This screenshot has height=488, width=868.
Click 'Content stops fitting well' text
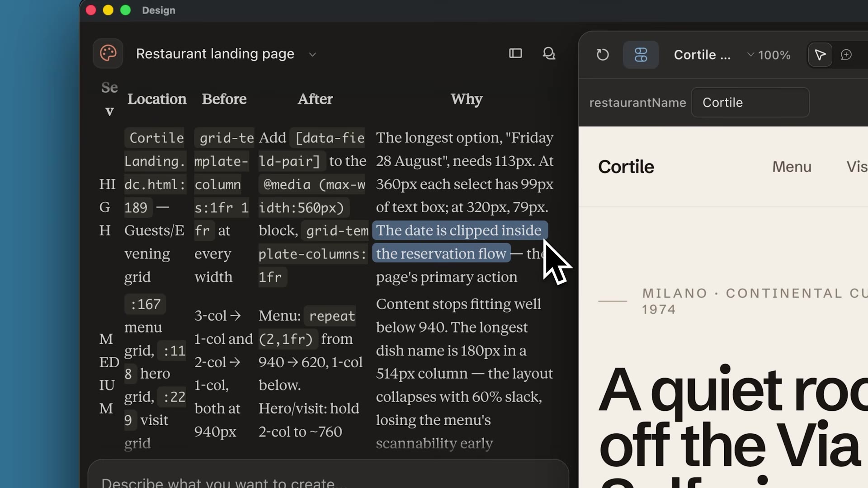click(x=458, y=304)
